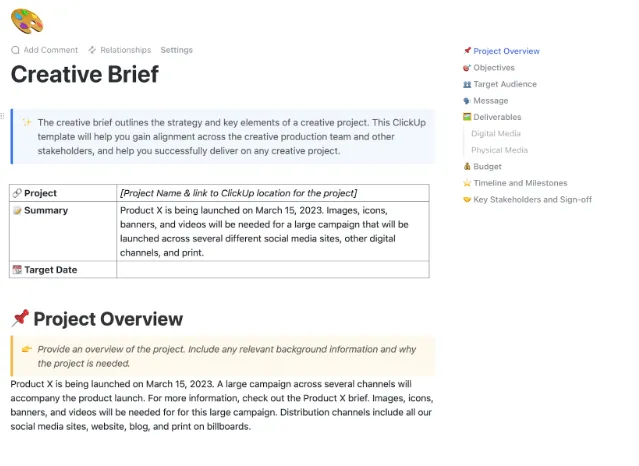Navigate to Message section in outline
Viewport: 639px width, 466px height.
pyautogui.click(x=491, y=101)
